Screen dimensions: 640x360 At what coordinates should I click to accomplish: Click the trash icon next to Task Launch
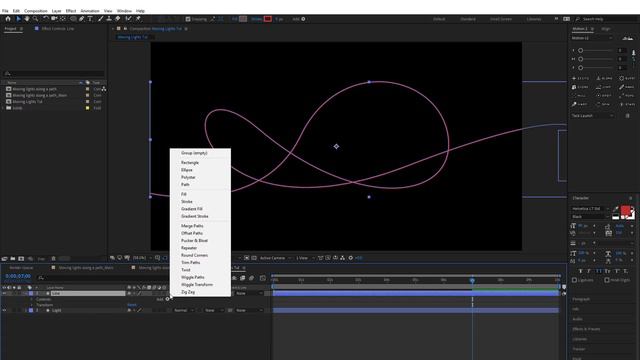(627, 116)
